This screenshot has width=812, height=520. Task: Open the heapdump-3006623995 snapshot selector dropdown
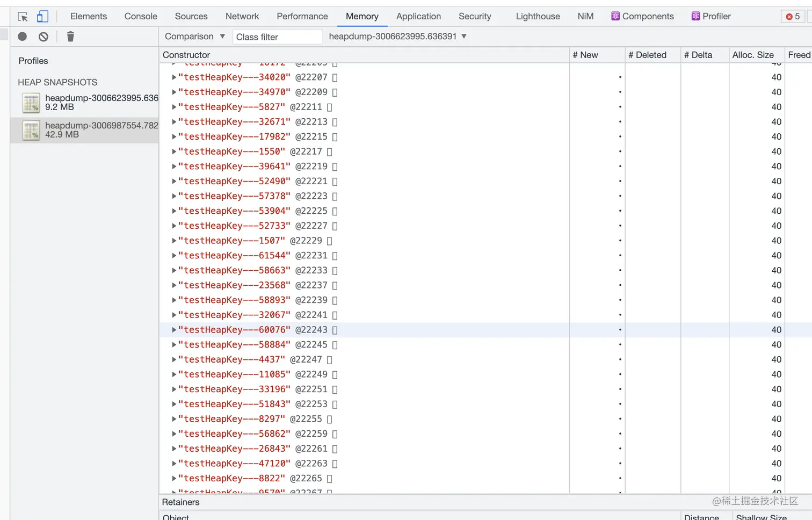click(398, 37)
